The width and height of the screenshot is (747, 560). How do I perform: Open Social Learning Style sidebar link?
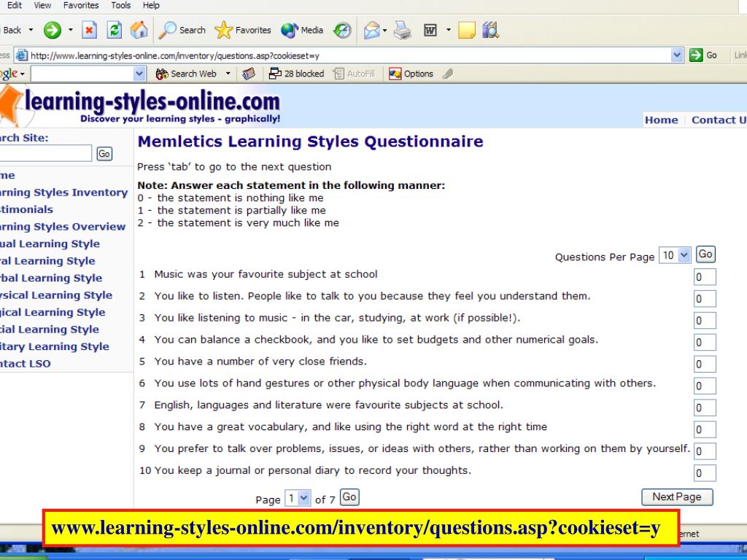point(50,330)
